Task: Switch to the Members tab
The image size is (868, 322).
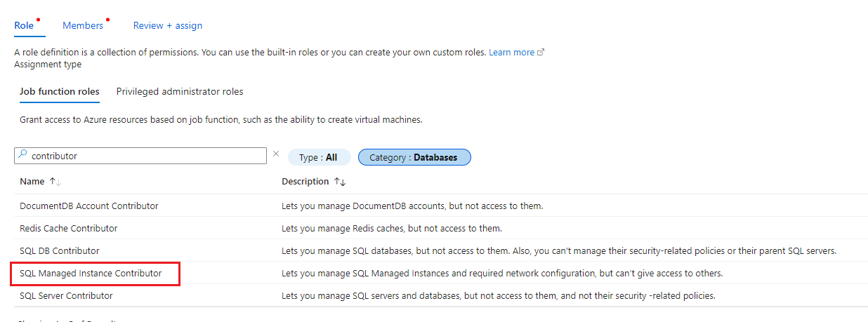Action: pos(83,25)
